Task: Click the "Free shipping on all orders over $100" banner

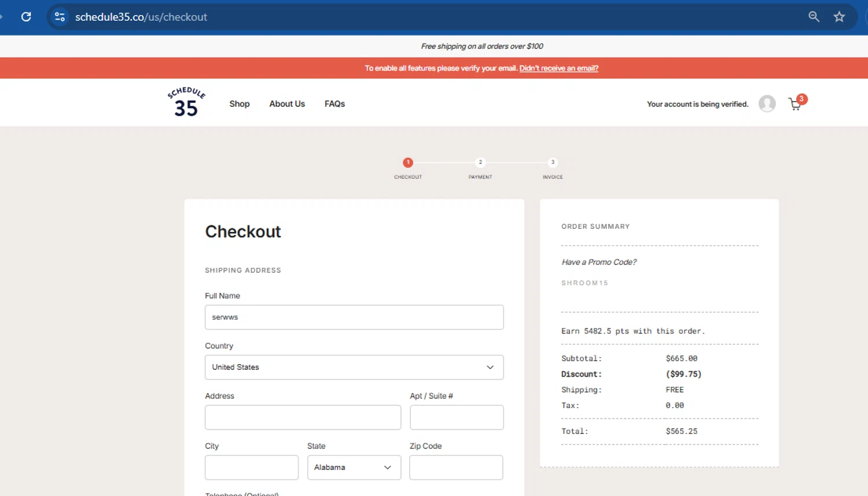Action: pyautogui.click(x=482, y=46)
